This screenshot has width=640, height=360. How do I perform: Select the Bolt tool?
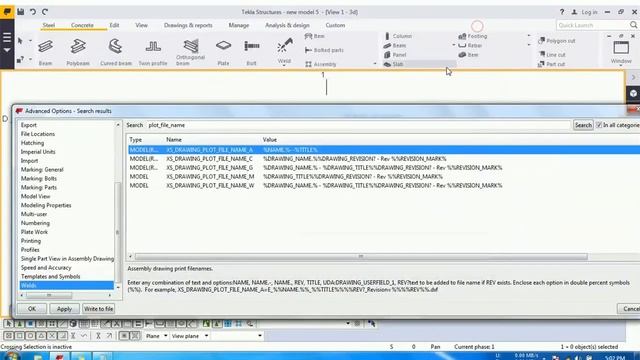tap(251, 52)
